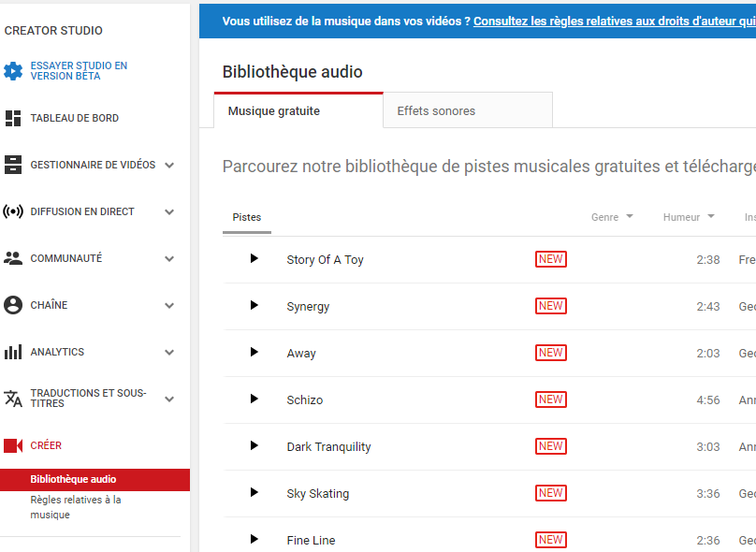Select the Pistes tab
The image size is (756, 552).
click(x=247, y=217)
